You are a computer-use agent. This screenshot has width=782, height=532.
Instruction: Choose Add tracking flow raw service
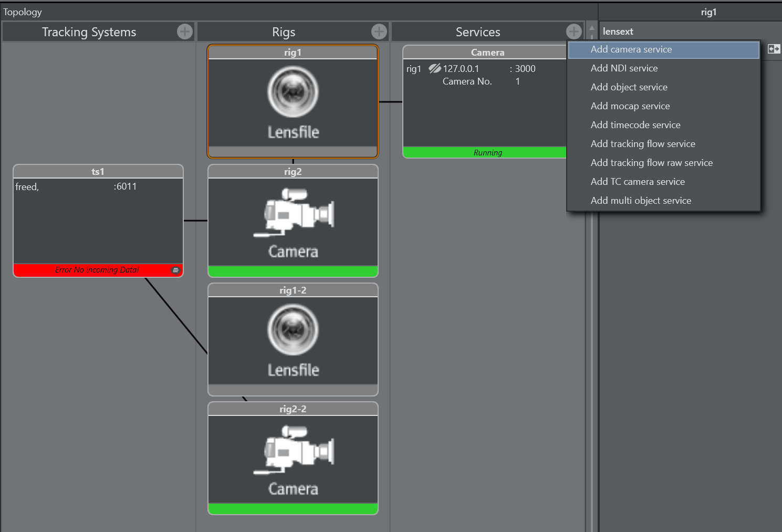click(x=651, y=163)
